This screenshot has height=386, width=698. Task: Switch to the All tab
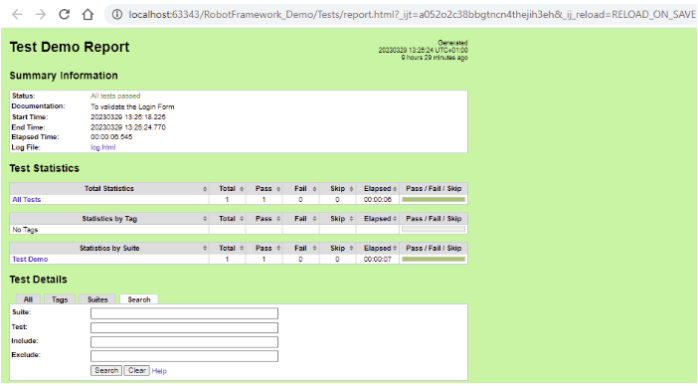[28, 300]
